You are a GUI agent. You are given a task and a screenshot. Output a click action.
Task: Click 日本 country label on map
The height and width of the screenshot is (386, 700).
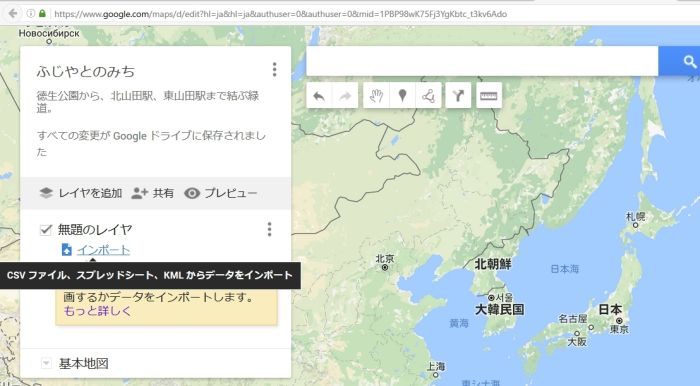(x=610, y=309)
